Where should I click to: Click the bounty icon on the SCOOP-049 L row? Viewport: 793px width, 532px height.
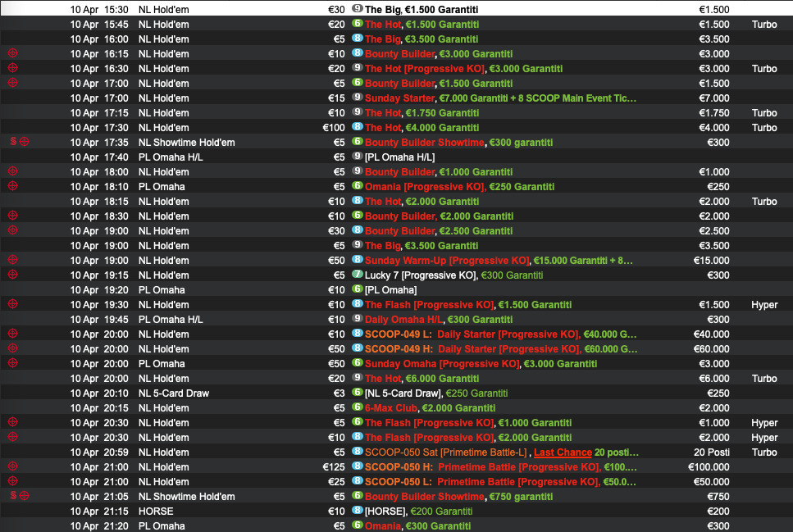tap(12, 334)
